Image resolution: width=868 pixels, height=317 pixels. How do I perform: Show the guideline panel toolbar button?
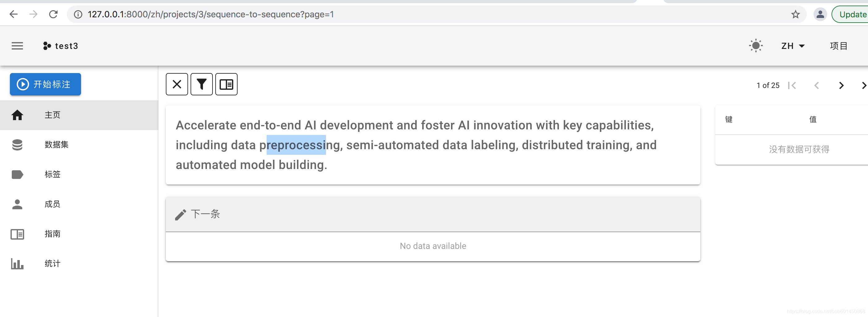click(226, 84)
